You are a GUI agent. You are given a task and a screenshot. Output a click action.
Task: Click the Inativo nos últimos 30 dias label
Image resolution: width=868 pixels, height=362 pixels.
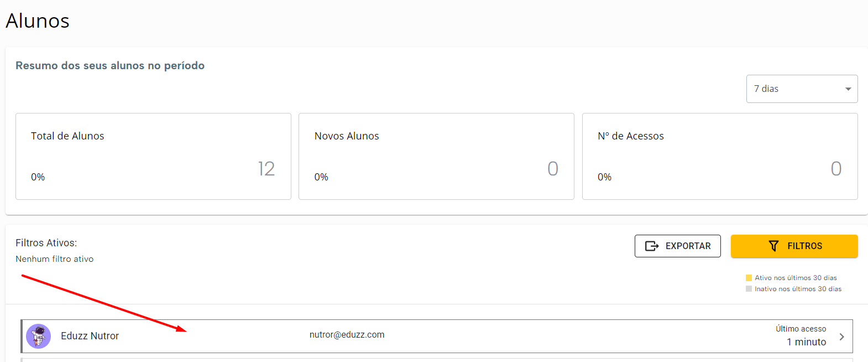pos(798,289)
